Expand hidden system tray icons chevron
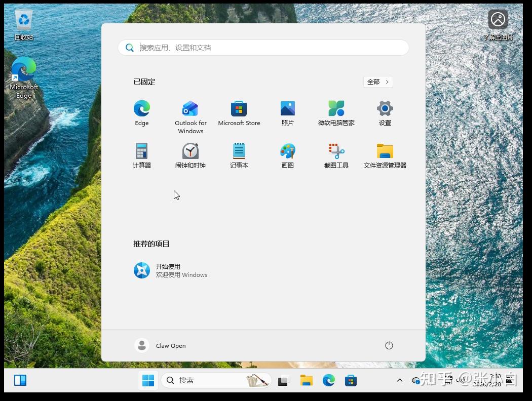The image size is (532, 401). tap(400, 380)
